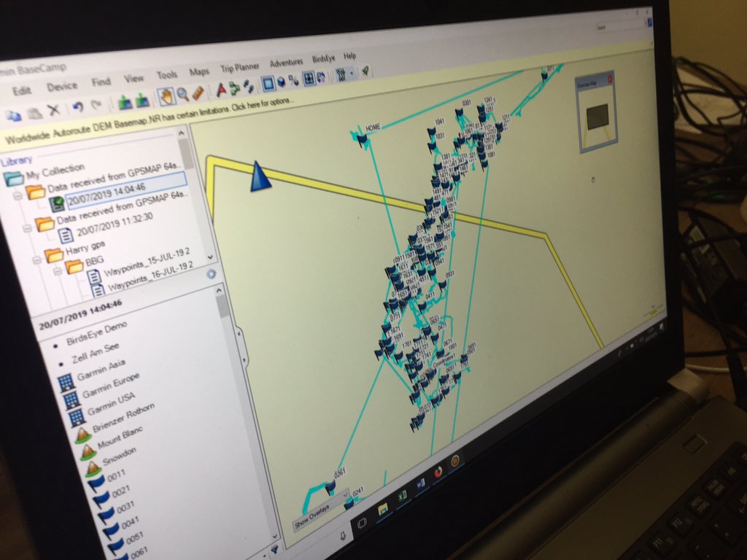Select the New Track footprints tool
Screen dimensions: 747x560
[248, 86]
